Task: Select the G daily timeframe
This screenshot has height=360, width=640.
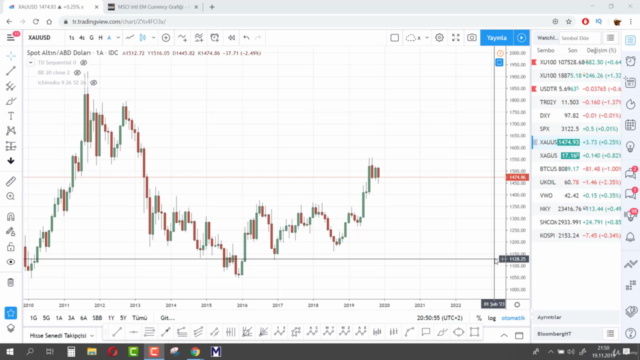Action: (91, 38)
